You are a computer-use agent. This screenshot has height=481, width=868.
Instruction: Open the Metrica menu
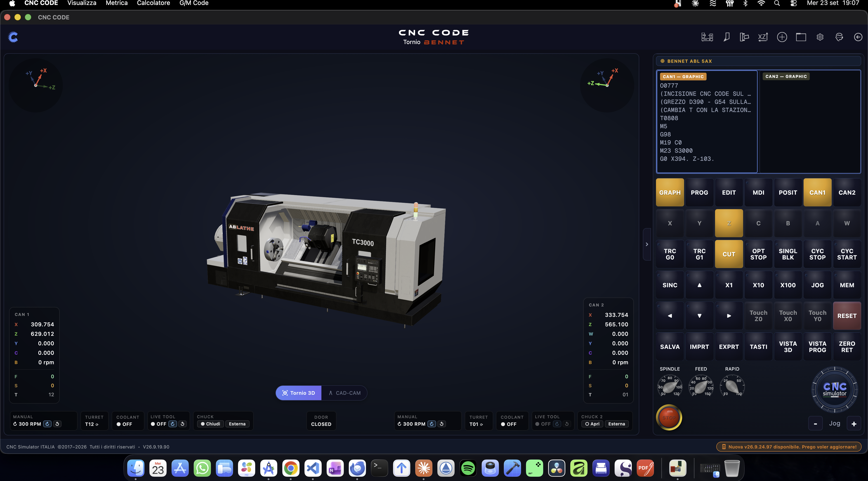tap(117, 3)
